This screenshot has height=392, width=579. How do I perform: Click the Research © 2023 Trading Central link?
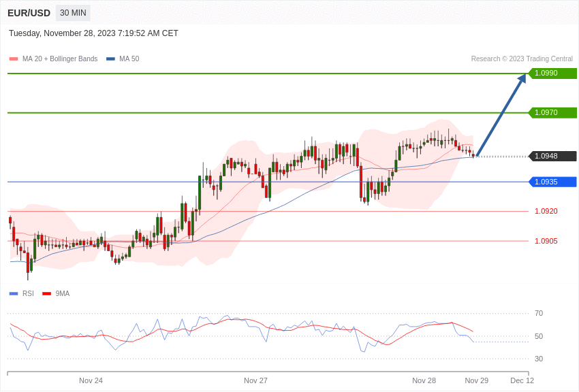(x=522, y=59)
